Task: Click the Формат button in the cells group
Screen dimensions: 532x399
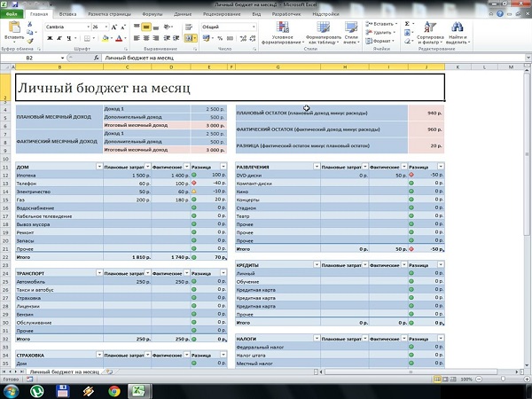Action: (x=383, y=41)
